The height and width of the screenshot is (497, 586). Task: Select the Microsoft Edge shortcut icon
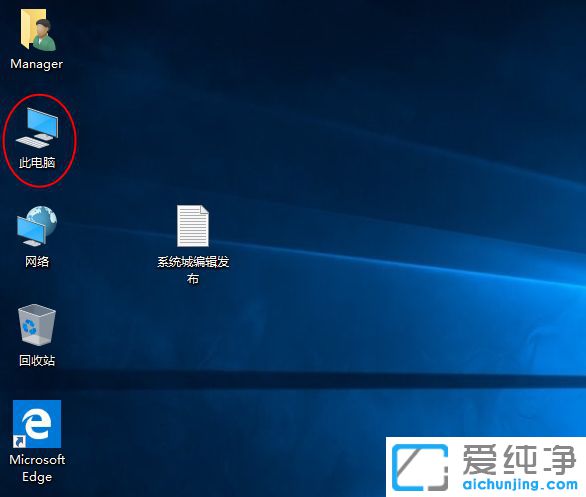[x=37, y=424]
